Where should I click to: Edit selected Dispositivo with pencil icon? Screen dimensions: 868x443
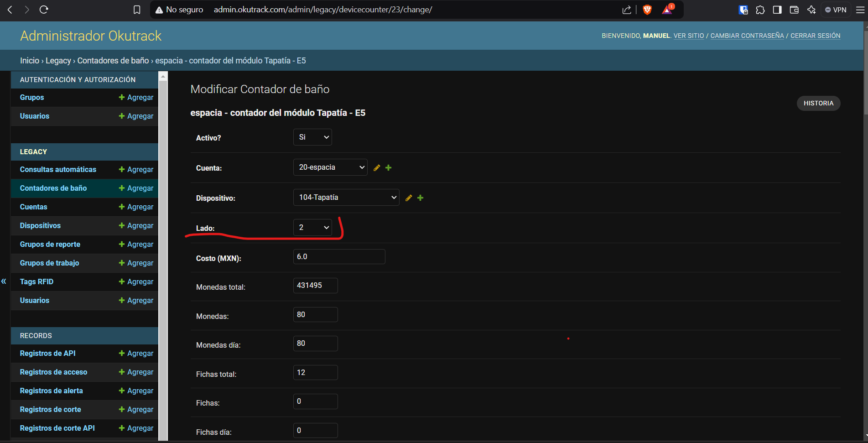[409, 198]
